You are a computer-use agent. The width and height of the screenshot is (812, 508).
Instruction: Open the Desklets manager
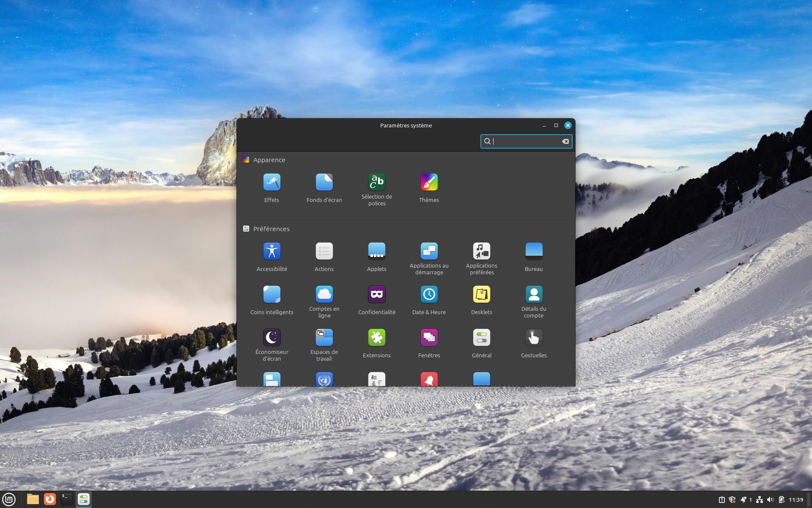pyautogui.click(x=481, y=294)
